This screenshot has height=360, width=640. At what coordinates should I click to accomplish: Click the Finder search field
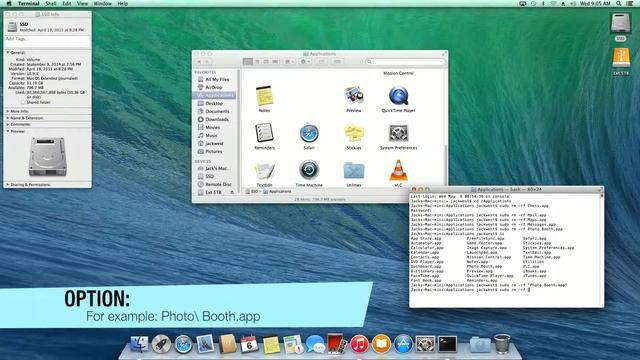tap(405, 62)
